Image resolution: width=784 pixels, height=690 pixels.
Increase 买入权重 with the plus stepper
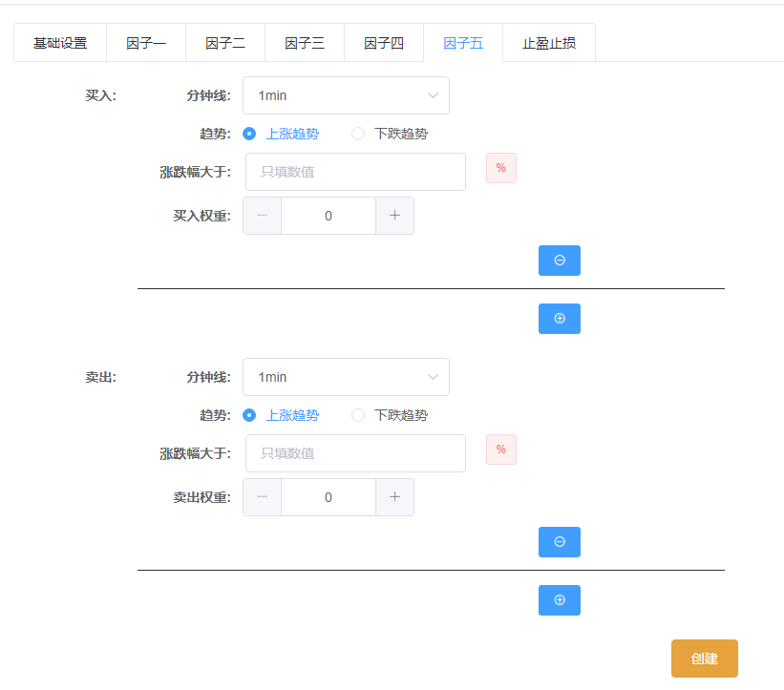(x=394, y=216)
